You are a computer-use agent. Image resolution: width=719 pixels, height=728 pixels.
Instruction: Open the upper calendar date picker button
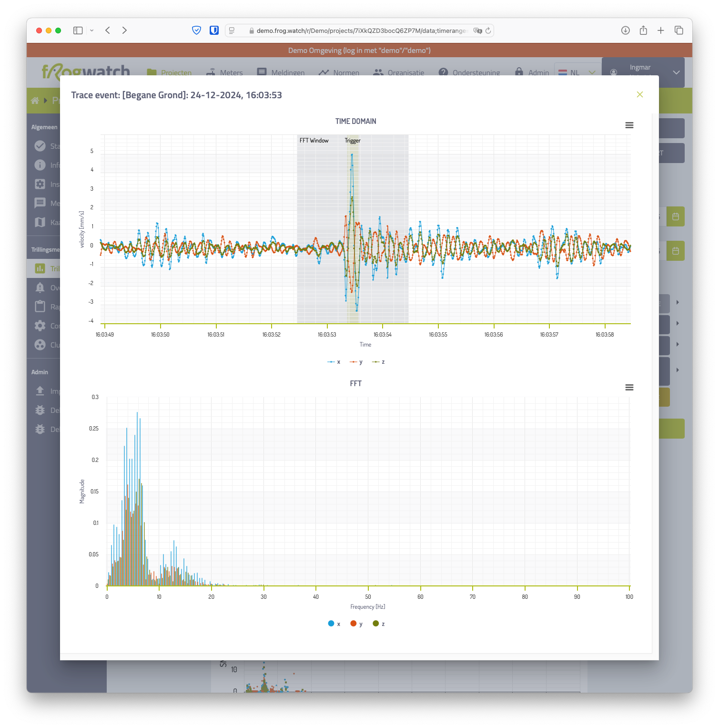tap(676, 216)
